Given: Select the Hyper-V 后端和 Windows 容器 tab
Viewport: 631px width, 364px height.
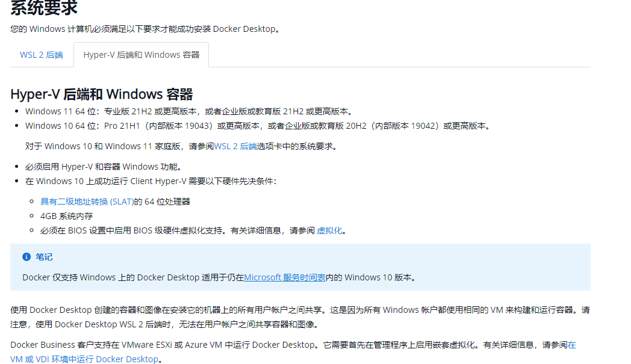Looking at the screenshot, I should tap(141, 55).
